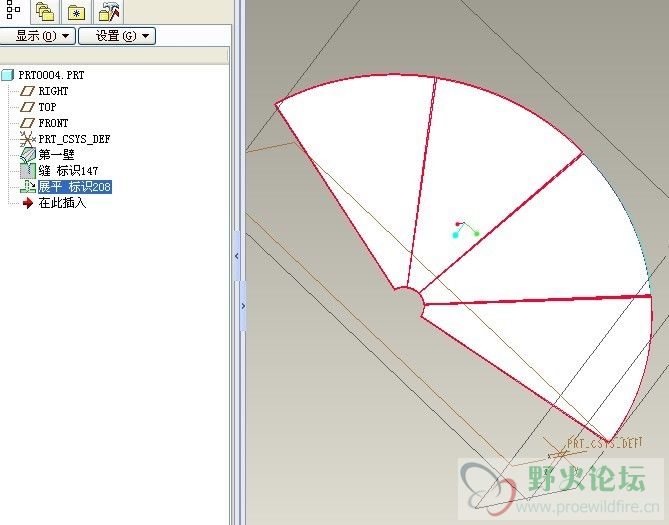Viewport: 669px width, 525px height.
Task: Select the 展平 标识208 feature
Action: (75, 187)
